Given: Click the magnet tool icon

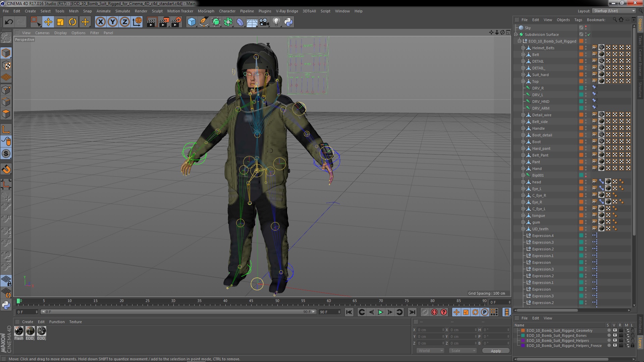Looking at the screenshot, I should (6, 169).
